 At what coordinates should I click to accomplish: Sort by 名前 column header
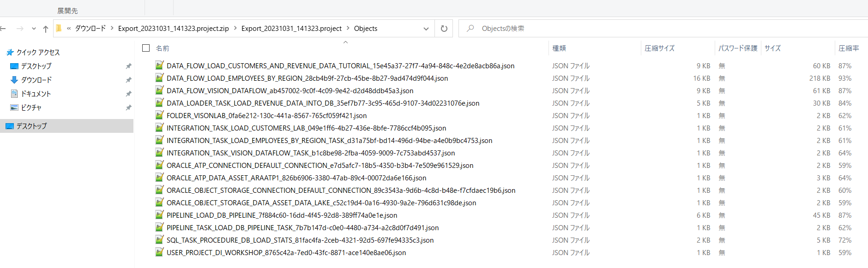coord(163,48)
